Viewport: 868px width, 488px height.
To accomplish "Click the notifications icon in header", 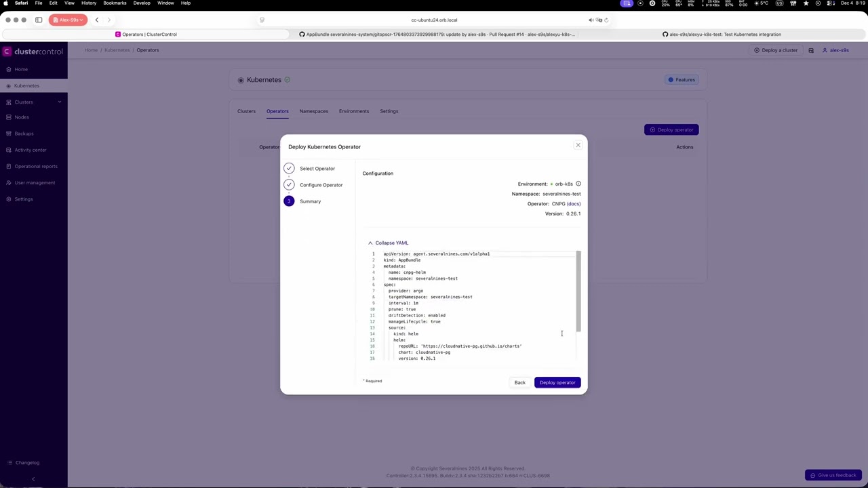I will (811, 50).
